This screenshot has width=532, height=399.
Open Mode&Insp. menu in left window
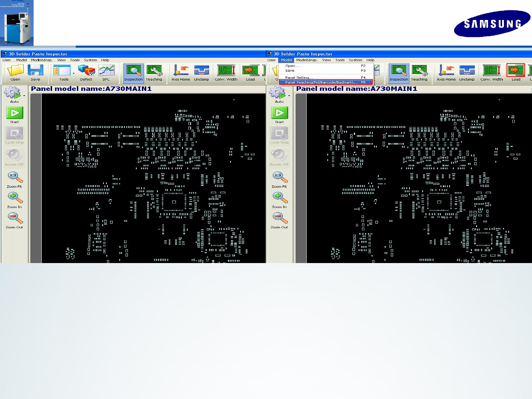click(42, 60)
